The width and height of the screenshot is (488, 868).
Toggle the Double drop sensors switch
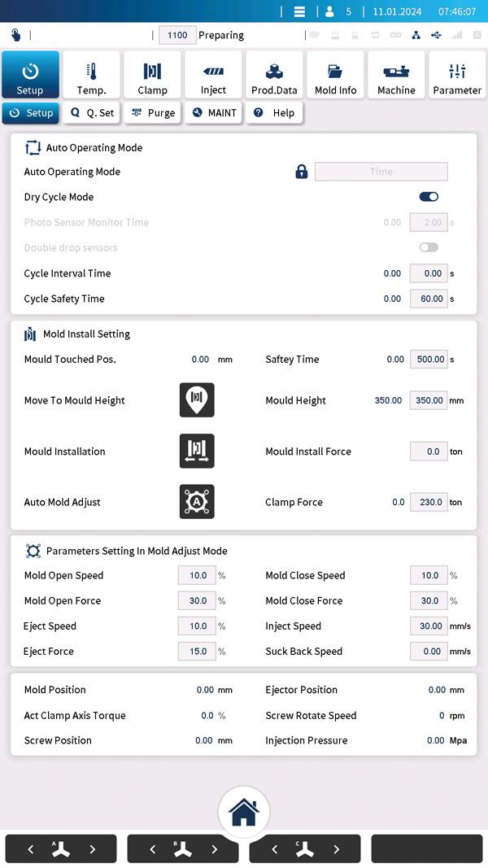tap(429, 247)
